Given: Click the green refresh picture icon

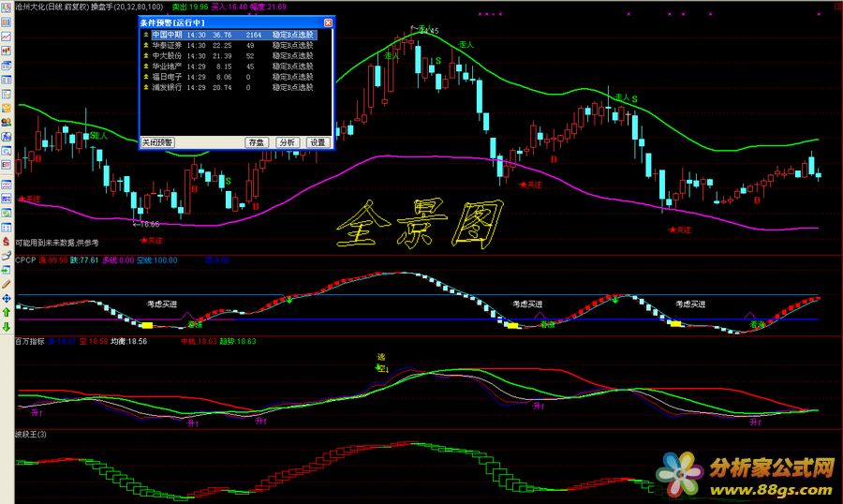Looking at the screenshot, I should 6,213.
